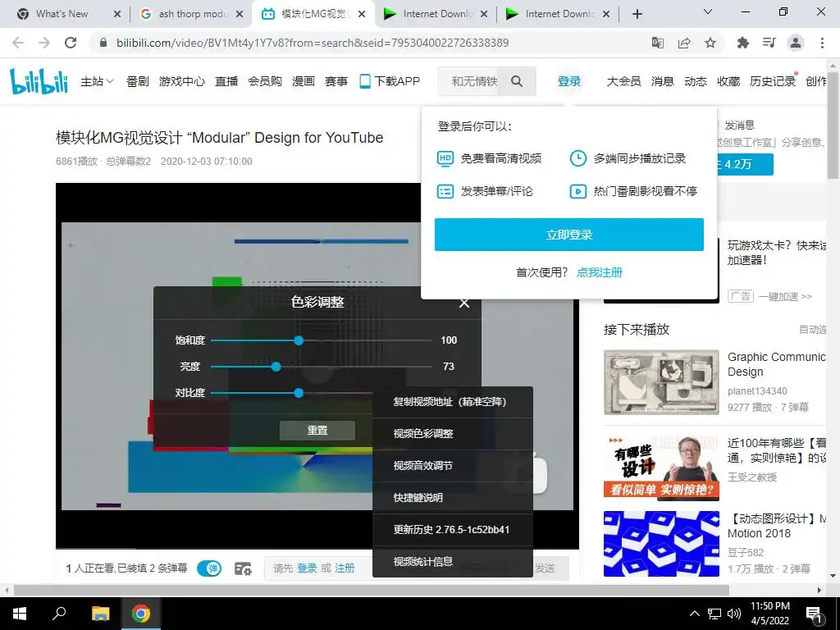This screenshot has width=840, height=630.
Task: Click the share page icon in address bar
Action: (684, 43)
